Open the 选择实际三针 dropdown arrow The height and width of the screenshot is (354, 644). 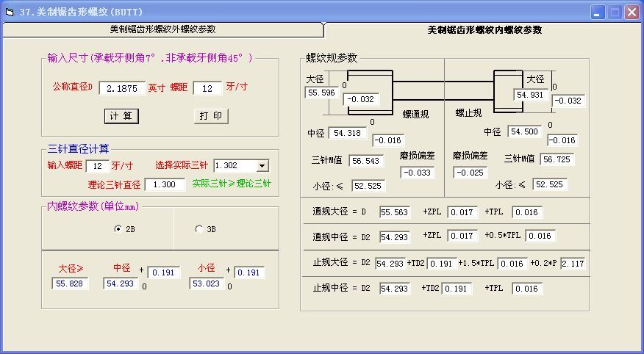(262, 166)
